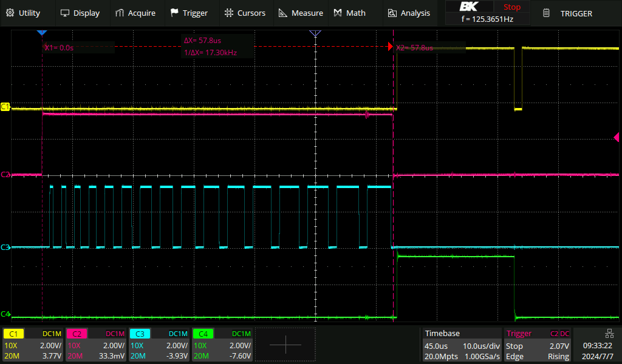Click trigger type Edge

pos(514,357)
